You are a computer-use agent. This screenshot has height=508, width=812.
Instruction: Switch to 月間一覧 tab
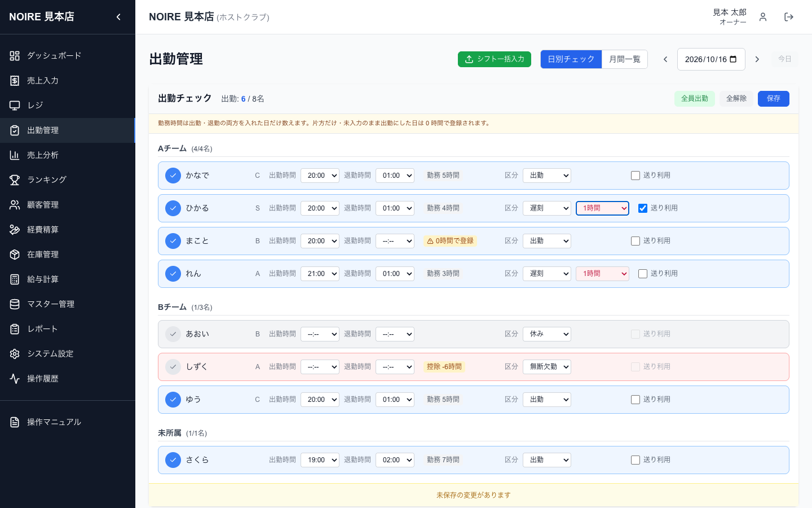pos(625,59)
